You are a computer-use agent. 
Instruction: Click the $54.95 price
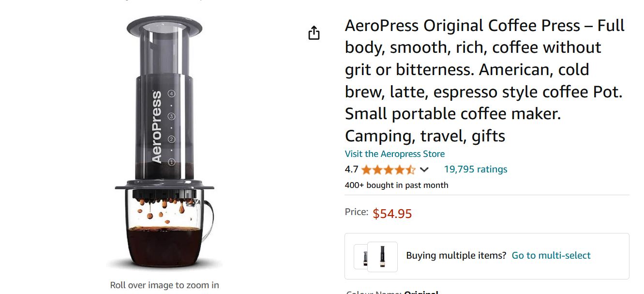(392, 214)
